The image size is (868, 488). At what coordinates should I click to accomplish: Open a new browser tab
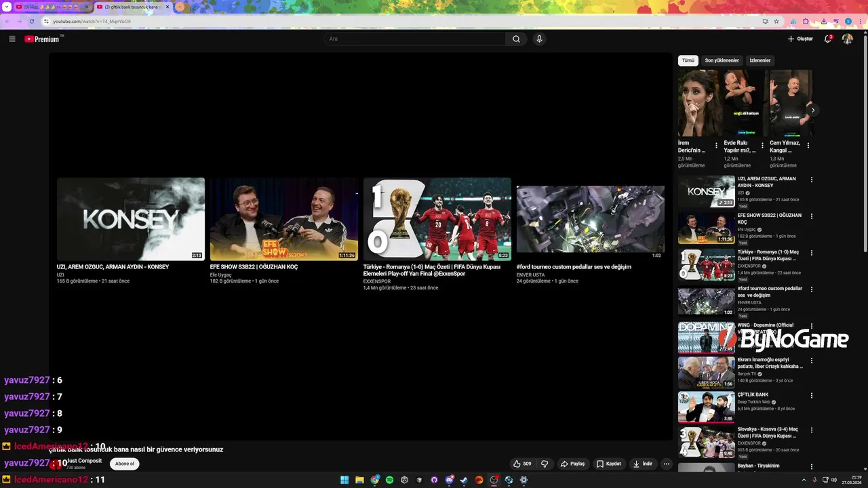(x=180, y=7)
